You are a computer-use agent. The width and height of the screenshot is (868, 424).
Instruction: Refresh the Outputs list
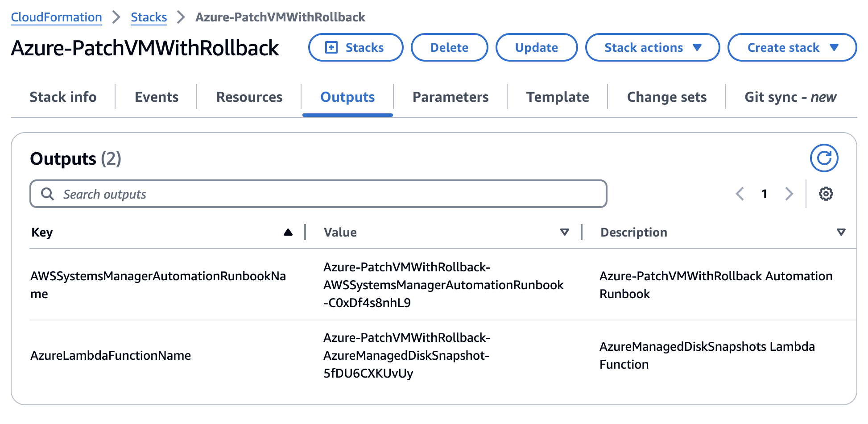click(824, 158)
